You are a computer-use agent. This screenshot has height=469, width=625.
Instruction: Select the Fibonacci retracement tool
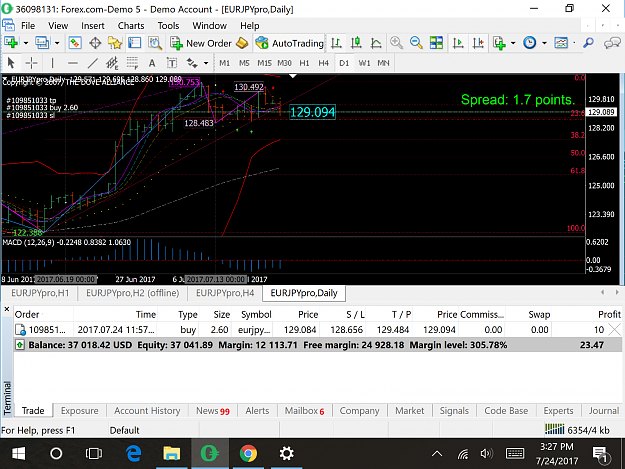pyautogui.click(x=132, y=63)
